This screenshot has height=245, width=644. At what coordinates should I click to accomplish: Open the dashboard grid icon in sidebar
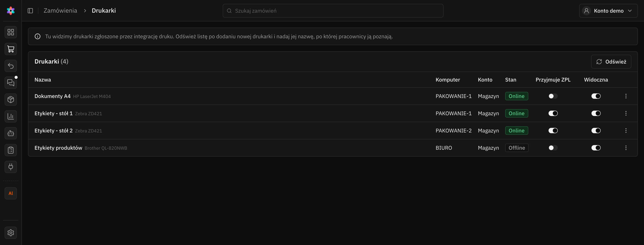(11, 32)
